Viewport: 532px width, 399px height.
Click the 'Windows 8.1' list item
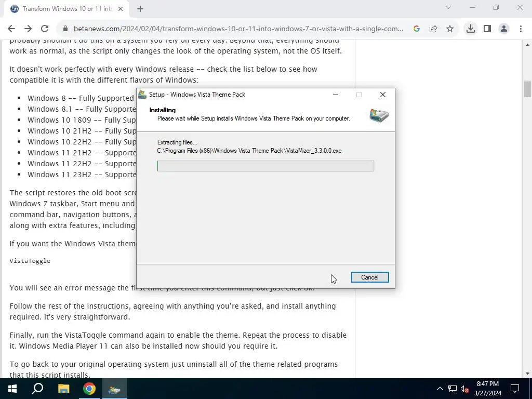[82, 109]
